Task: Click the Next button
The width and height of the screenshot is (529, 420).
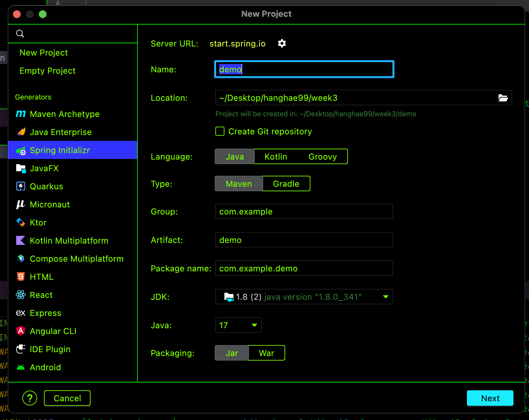Action: (x=490, y=398)
